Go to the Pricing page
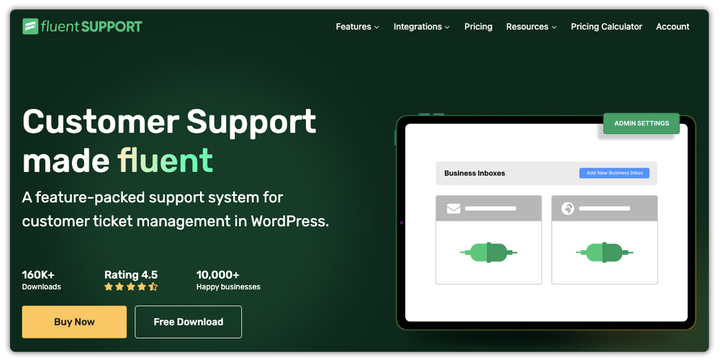Screen dimensions: 720x363 (x=478, y=27)
